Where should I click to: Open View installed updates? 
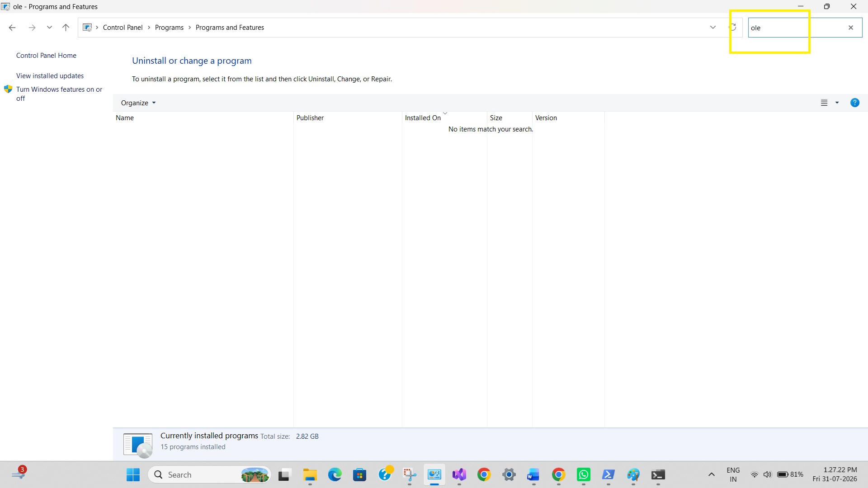click(50, 76)
